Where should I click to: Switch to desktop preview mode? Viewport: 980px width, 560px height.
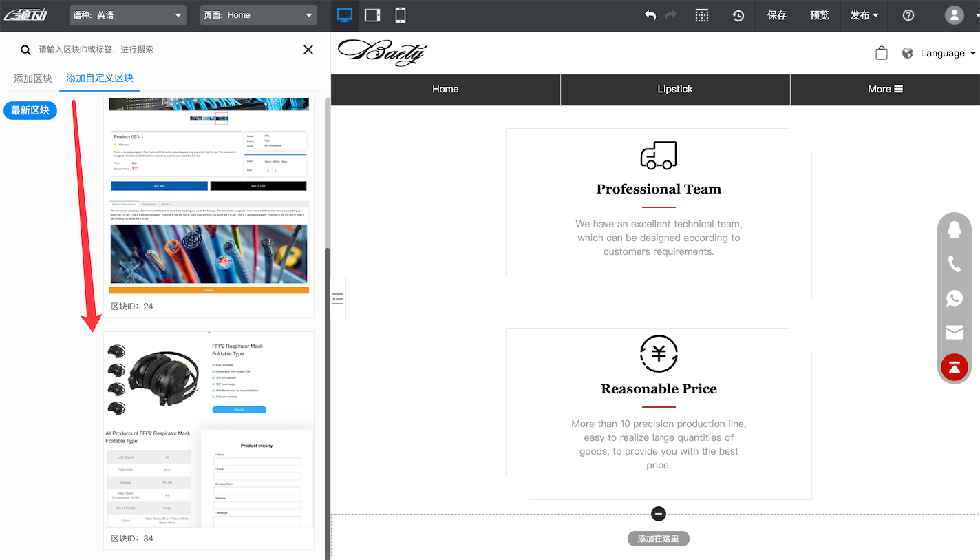345,15
